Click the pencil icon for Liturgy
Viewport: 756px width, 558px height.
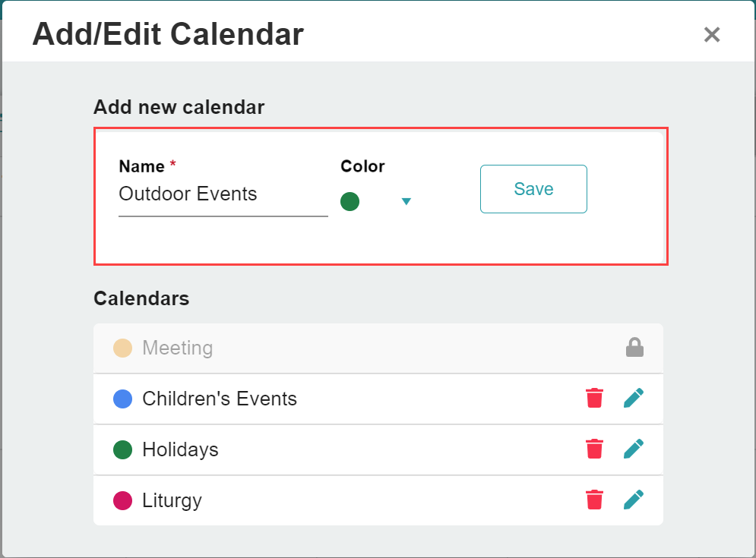[634, 500]
